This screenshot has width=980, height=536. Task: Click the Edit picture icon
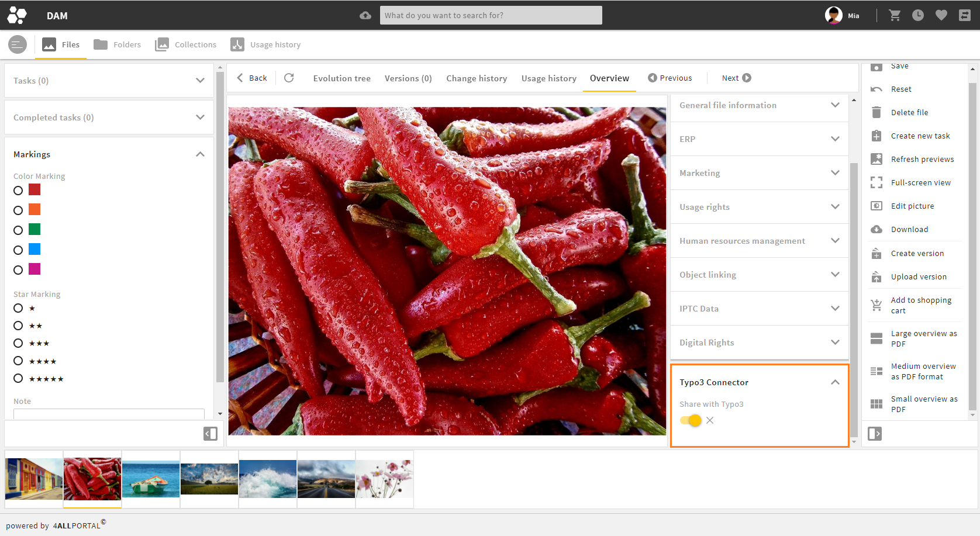pos(877,206)
